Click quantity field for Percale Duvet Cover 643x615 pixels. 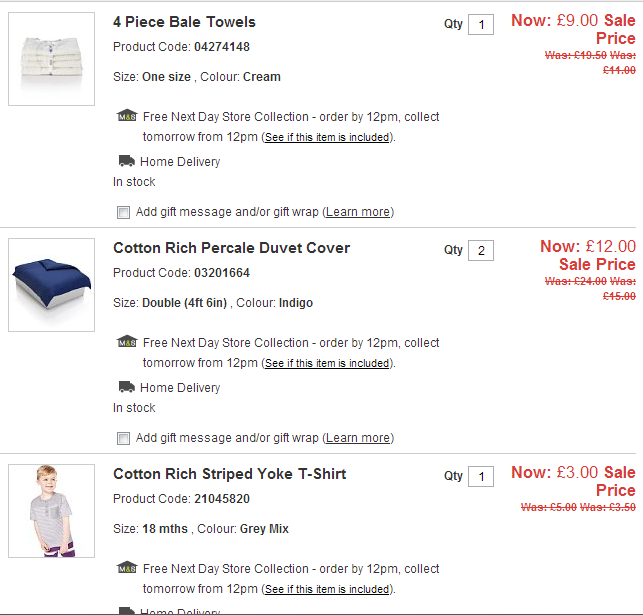click(x=480, y=250)
